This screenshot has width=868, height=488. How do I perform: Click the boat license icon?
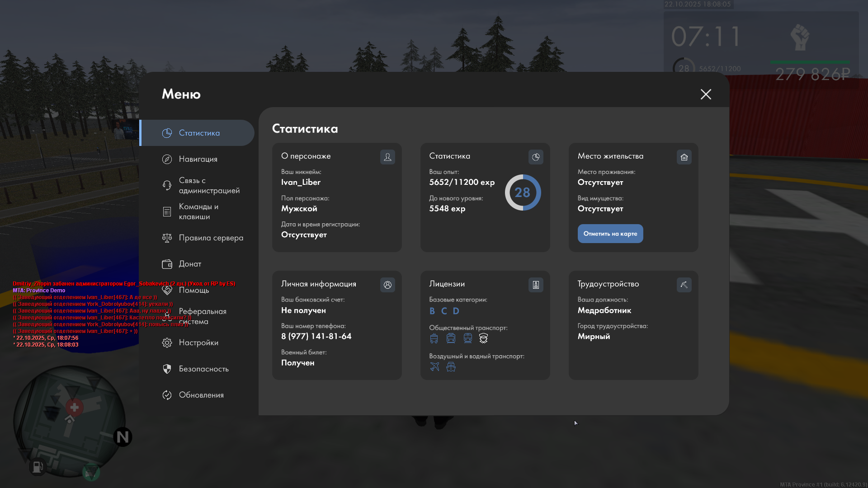click(x=451, y=366)
